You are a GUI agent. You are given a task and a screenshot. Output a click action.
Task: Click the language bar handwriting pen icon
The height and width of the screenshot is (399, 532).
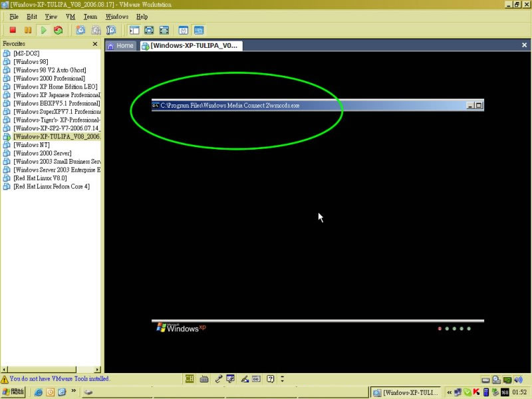245,379
